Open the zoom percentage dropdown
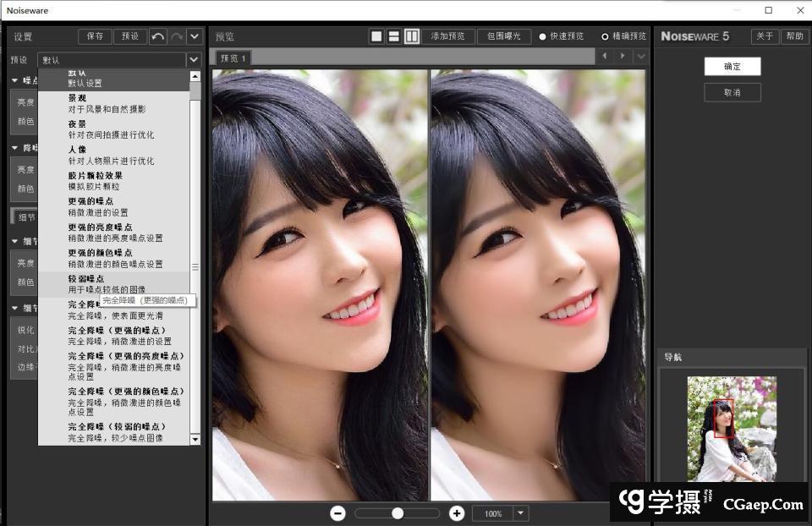The image size is (812, 526). pos(520,513)
